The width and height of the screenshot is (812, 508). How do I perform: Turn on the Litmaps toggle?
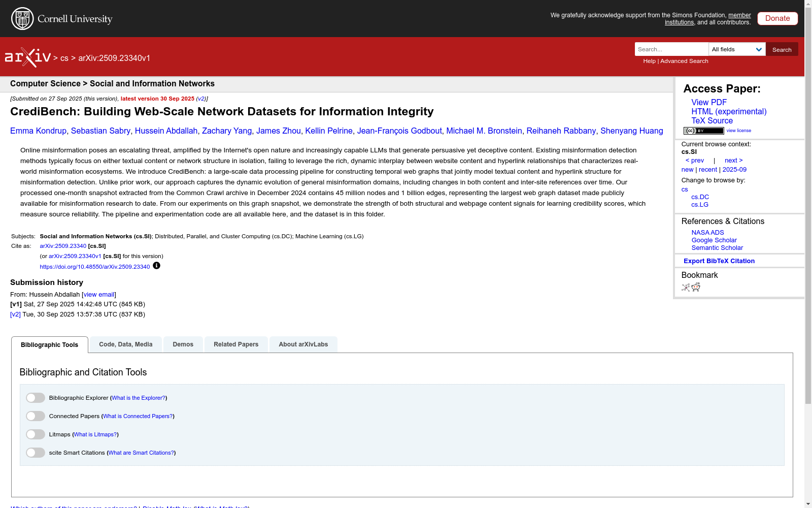[36, 434]
